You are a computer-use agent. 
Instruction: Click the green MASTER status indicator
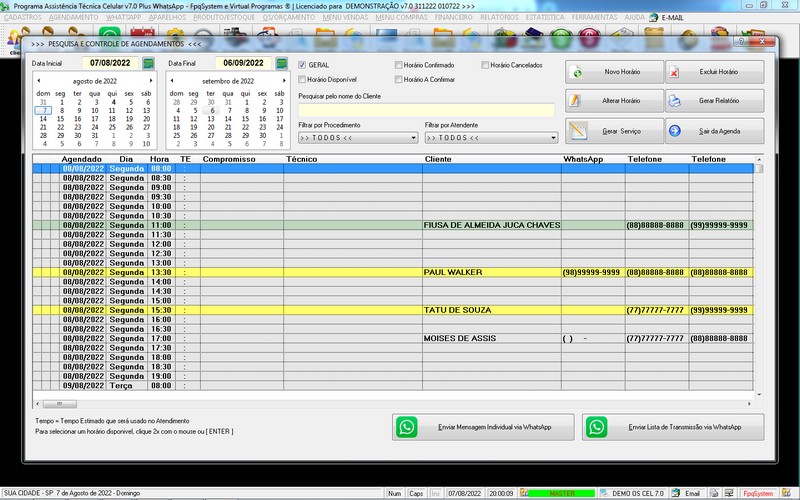click(562, 493)
